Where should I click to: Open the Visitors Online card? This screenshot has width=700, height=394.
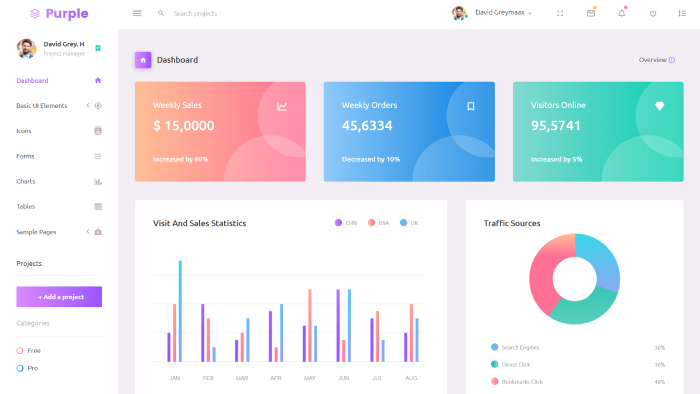(x=598, y=132)
